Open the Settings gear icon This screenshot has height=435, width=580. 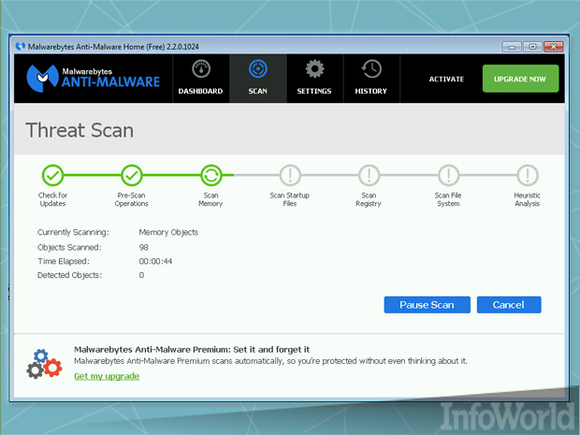pos(314,69)
